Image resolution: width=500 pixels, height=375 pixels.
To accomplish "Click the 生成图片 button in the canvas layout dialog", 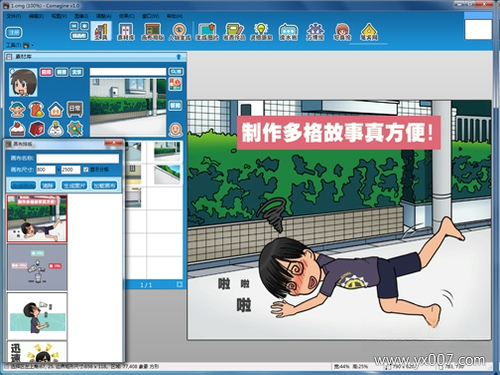I will pyautogui.click(x=75, y=185).
